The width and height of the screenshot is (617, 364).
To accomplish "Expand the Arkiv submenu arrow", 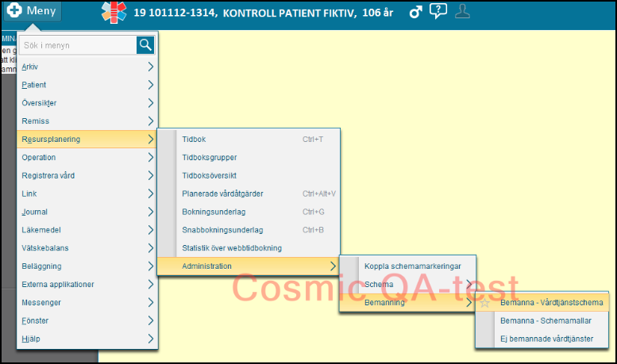I will tap(150, 67).
